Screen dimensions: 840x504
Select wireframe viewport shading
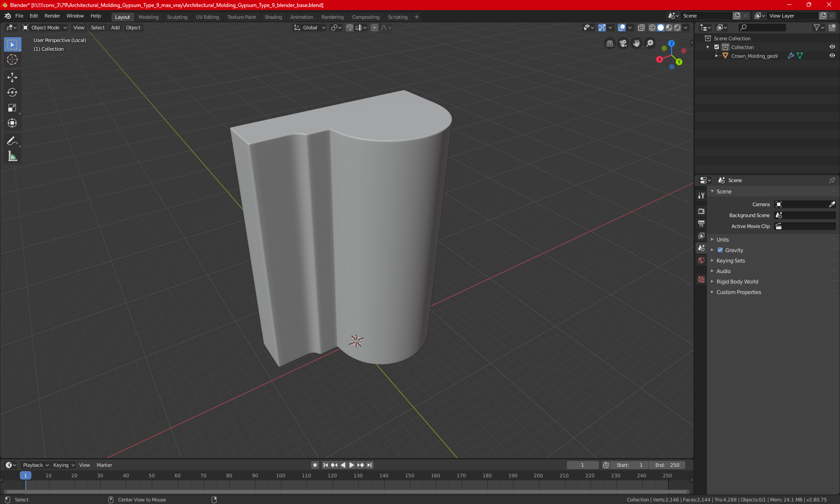coord(652,28)
